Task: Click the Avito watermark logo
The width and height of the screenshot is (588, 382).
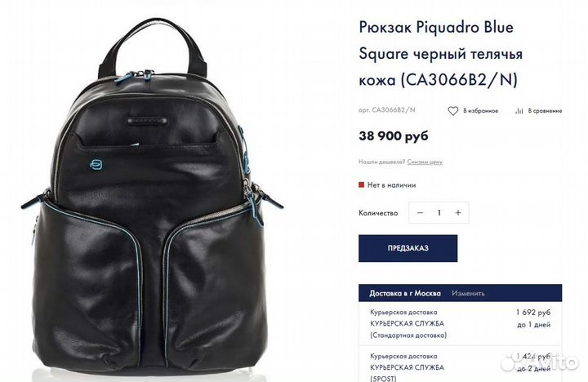Action: pyautogui.click(x=540, y=362)
